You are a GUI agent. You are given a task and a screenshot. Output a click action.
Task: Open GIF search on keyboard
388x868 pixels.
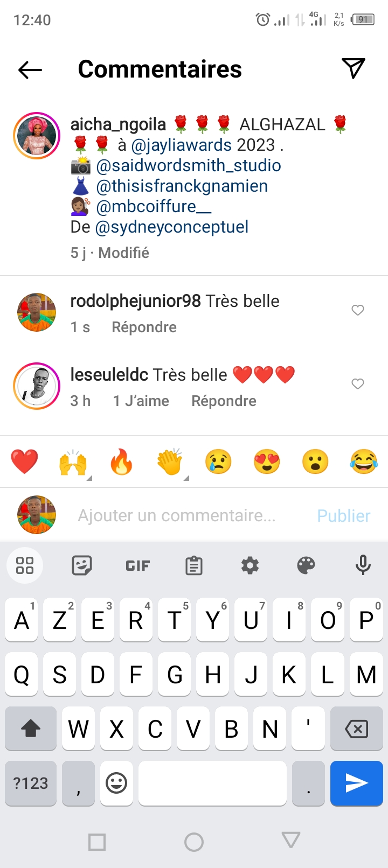point(138,565)
